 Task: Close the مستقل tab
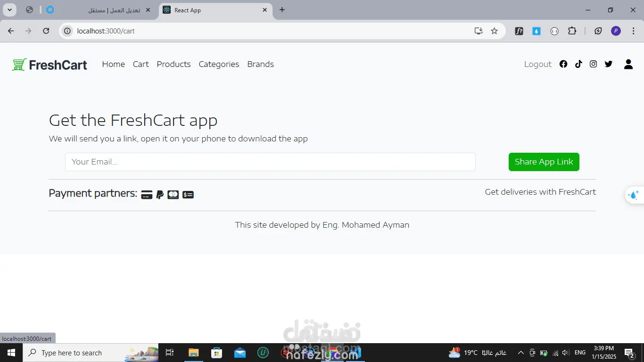(148, 10)
